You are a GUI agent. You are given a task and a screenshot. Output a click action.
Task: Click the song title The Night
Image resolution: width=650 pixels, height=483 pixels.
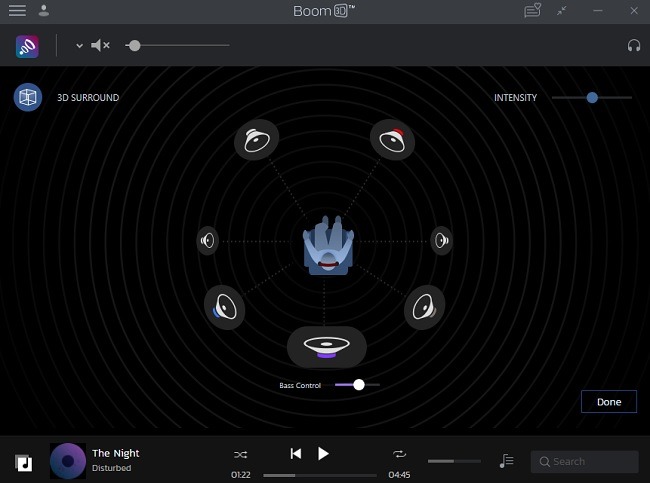pyautogui.click(x=116, y=453)
